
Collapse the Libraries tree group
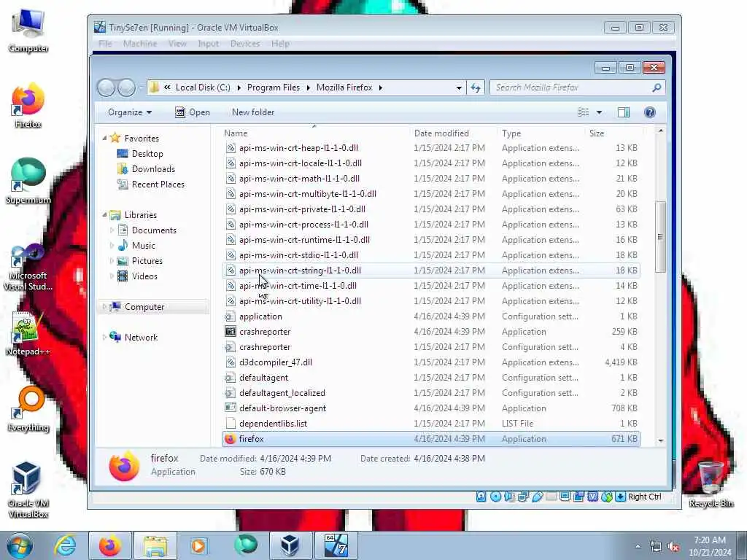[x=104, y=215]
